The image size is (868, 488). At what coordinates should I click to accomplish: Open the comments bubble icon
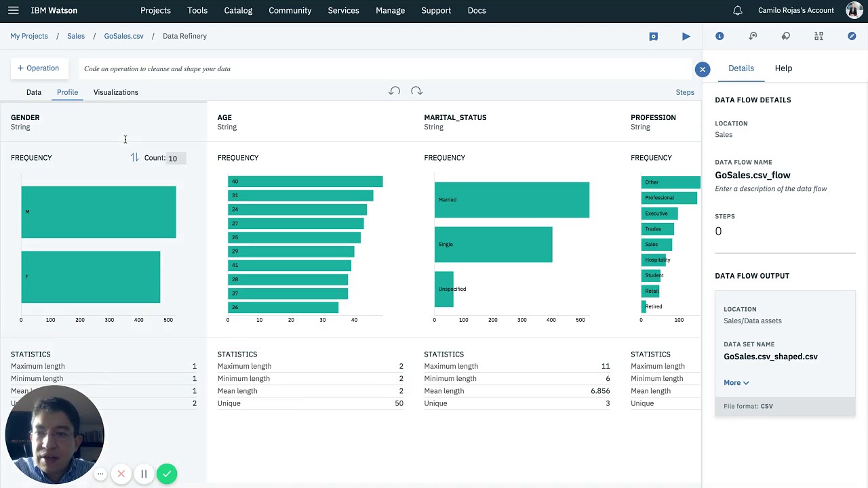[x=786, y=36]
